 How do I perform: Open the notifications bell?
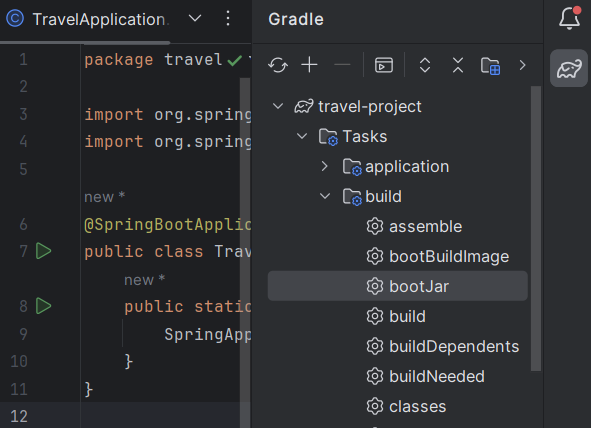pos(569,18)
